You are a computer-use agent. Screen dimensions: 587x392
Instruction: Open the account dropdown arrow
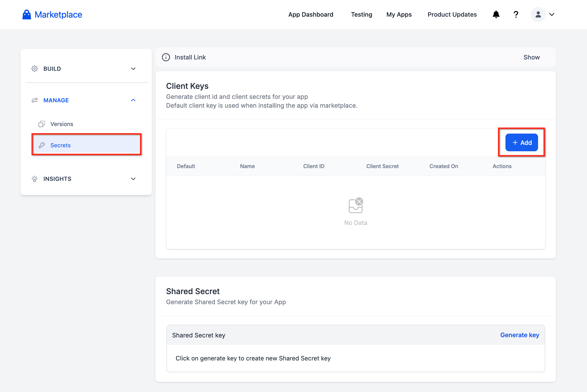pos(552,14)
